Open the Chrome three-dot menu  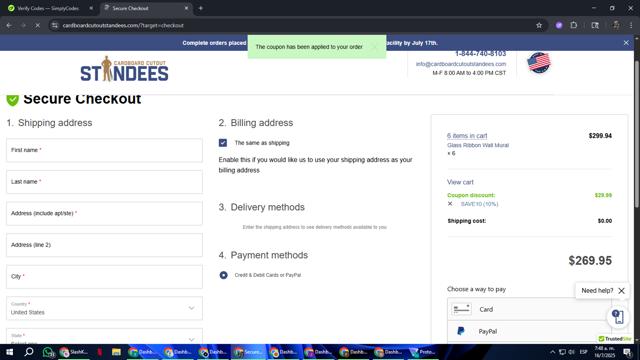(631, 25)
